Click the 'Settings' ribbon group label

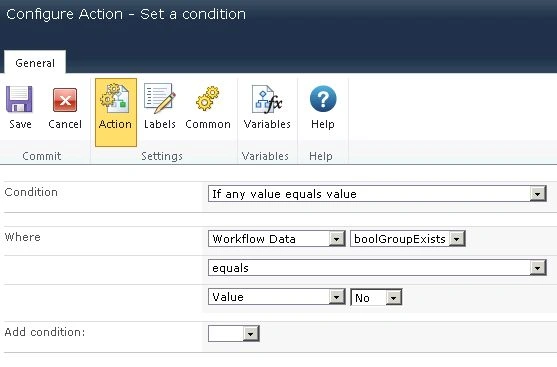[162, 156]
